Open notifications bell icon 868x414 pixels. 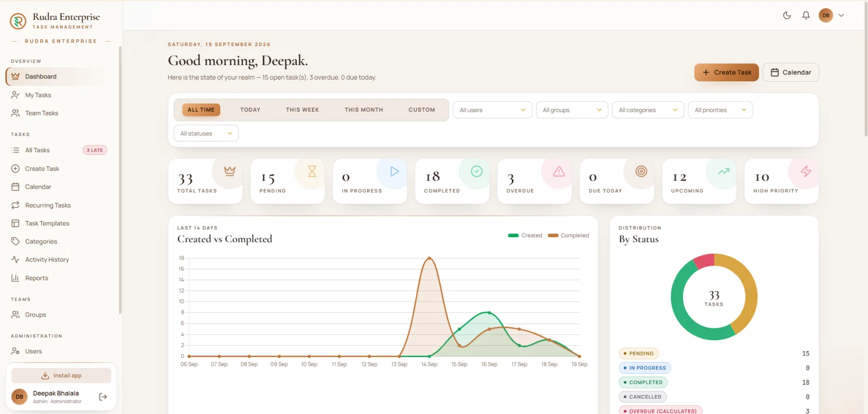click(806, 15)
